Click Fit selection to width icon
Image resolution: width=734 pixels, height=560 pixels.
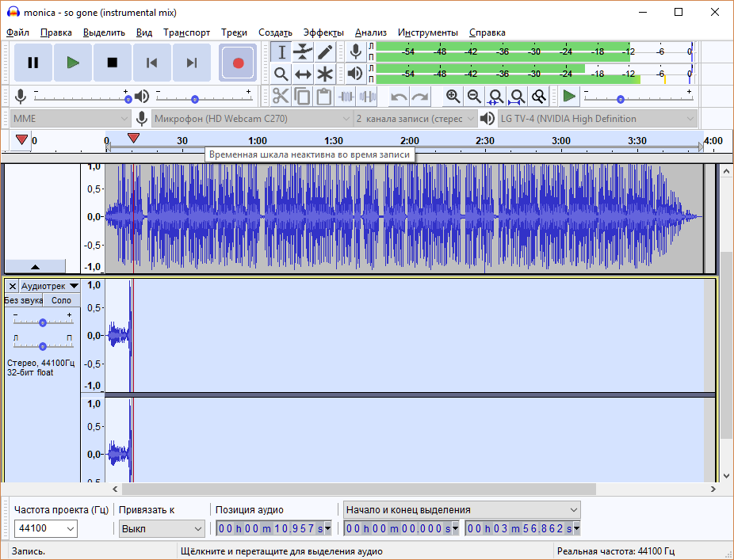tap(495, 97)
